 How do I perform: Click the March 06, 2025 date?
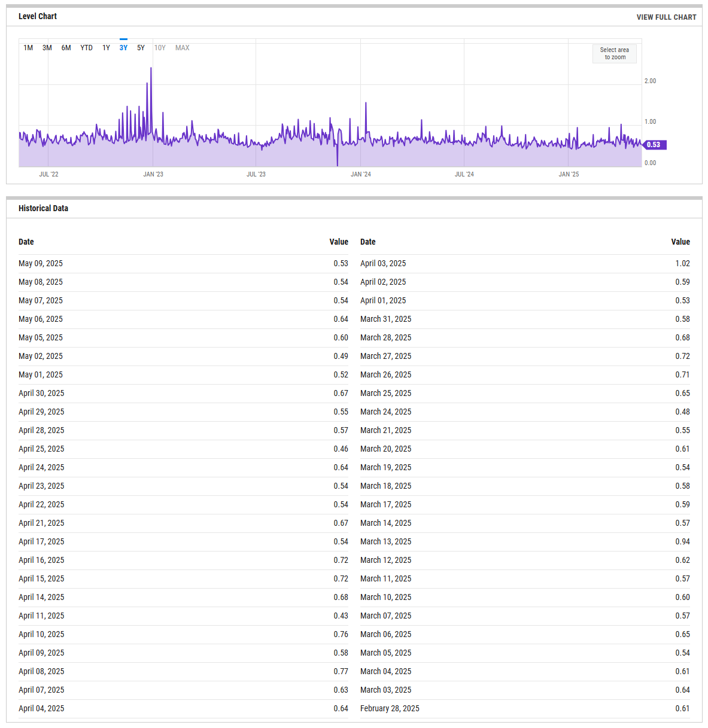pos(386,634)
